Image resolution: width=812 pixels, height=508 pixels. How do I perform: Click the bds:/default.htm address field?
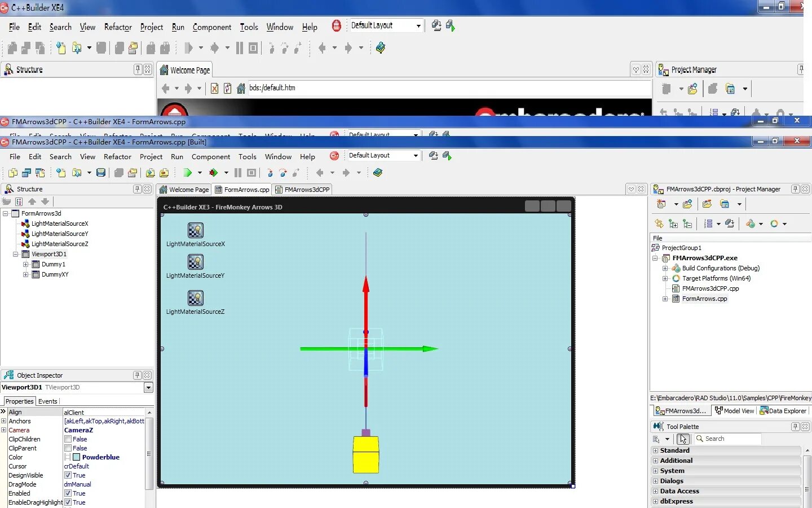point(449,88)
